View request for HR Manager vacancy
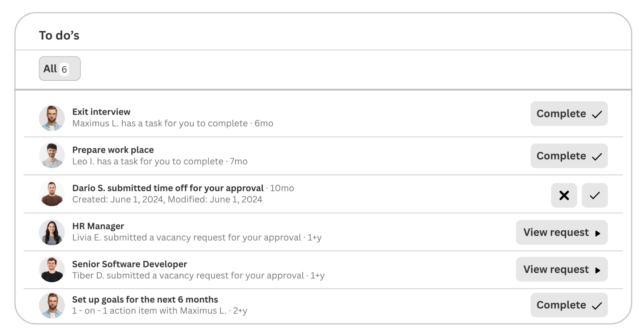 tap(562, 233)
